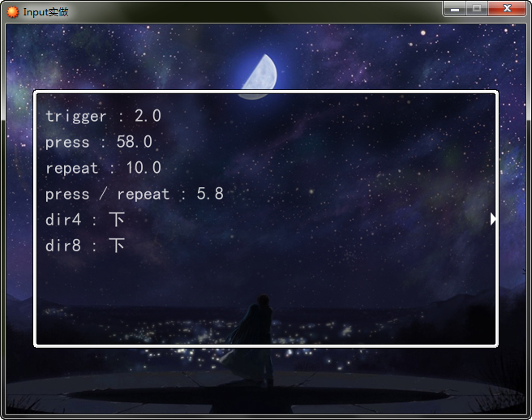Image resolution: width=532 pixels, height=420 pixels.
Task: Click the "press / repeat : 5.8" line
Action: [135, 194]
